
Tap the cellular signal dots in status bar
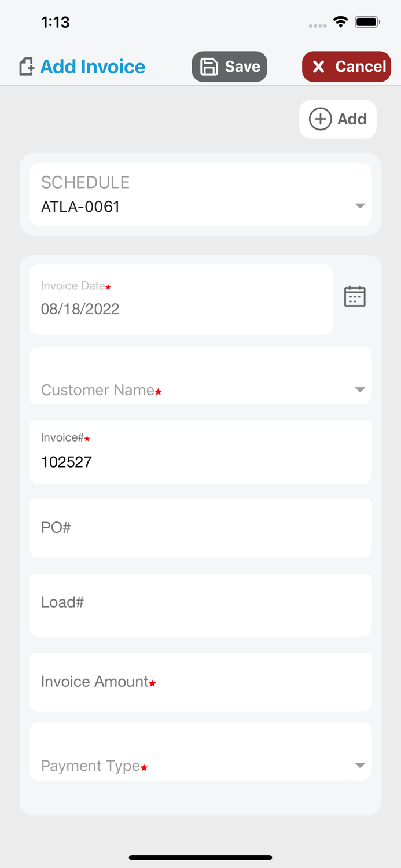pyautogui.click(x=317, y=25)
